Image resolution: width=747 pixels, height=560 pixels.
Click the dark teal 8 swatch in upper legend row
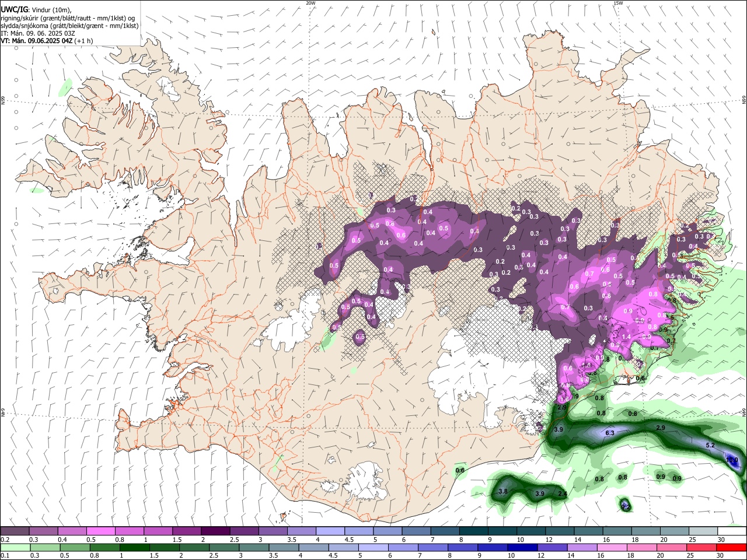point(473,531)
